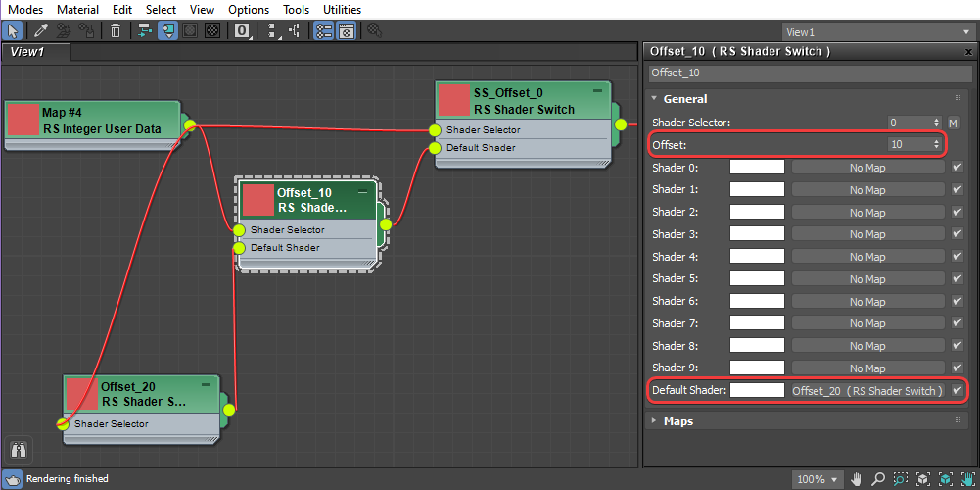This screenshot has height=490, width=980.
Task: Click Shader 0 No Map button
Action: point(867,167)
